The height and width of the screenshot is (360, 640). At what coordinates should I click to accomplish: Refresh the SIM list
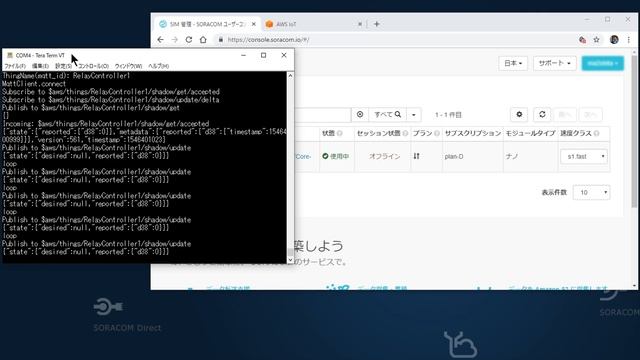pos(542,115)
